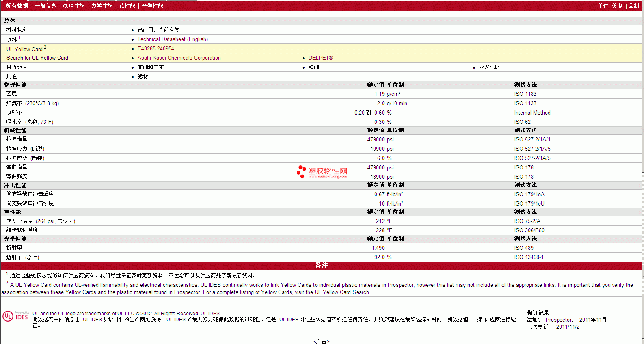Click 已商用: 当前有效 status text
This screenshot has width=644, height=344.
[x=159, y=30]
